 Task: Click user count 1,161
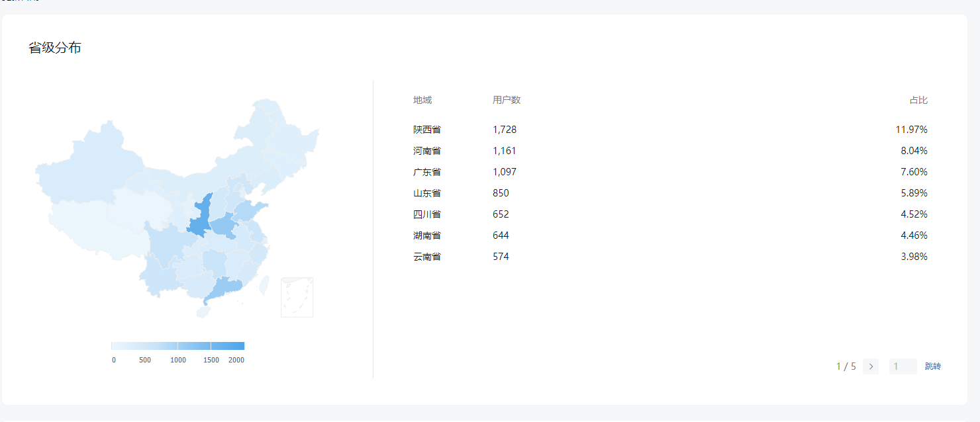point(505,151)
